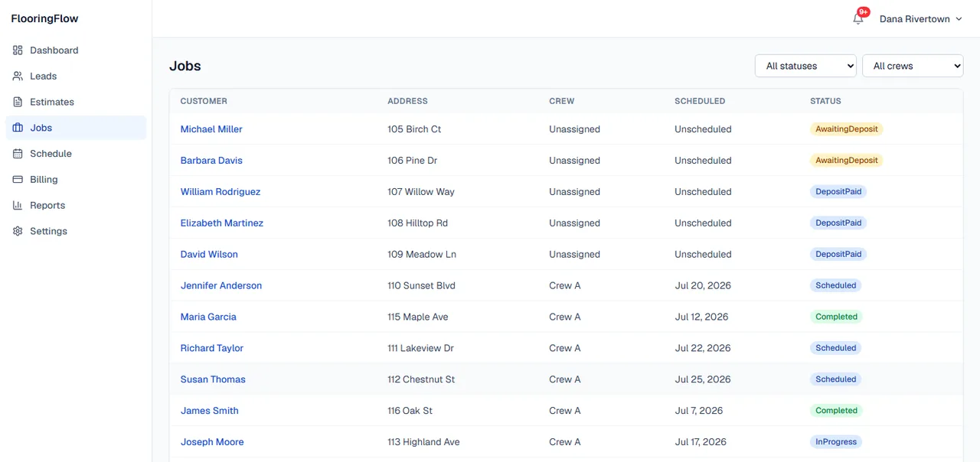
Task: Open Settings from sidebar
Action: (x=76, y=231)
